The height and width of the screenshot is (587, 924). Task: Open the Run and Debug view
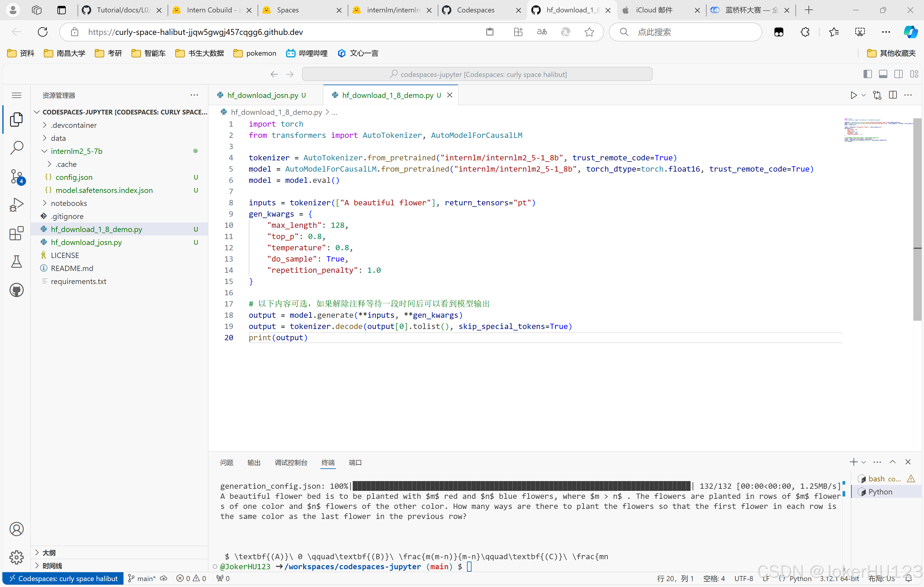point(17,205)
